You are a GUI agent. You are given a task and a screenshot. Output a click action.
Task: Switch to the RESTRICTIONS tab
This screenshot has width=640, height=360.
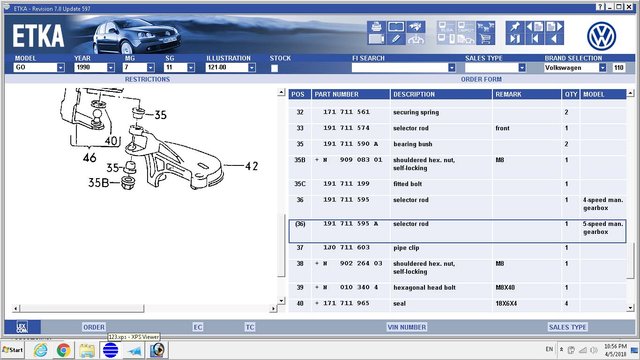[147, 79]
